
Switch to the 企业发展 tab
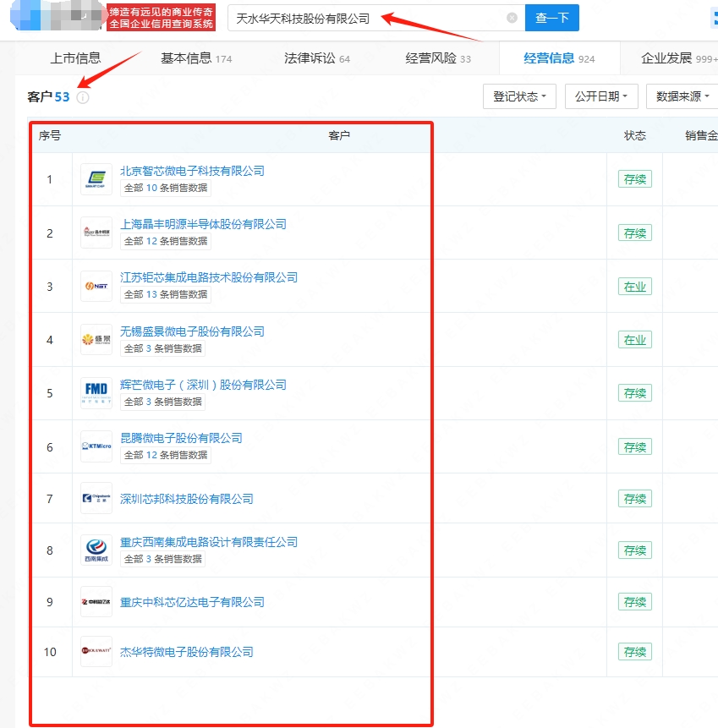(x=679, y=58)
